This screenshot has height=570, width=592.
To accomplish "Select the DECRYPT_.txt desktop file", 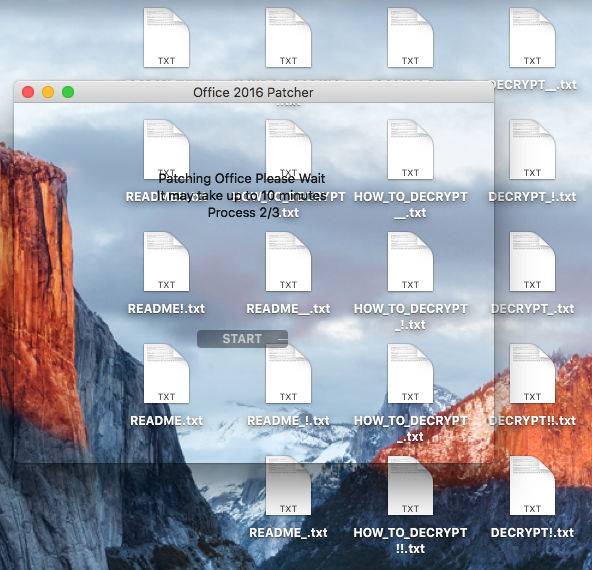I will point(532,262).
